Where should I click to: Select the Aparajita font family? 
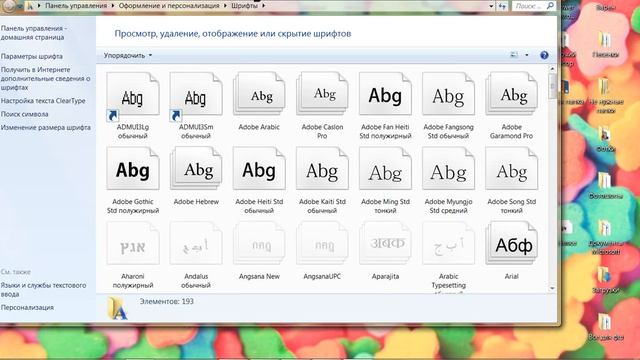pos(385,243)
